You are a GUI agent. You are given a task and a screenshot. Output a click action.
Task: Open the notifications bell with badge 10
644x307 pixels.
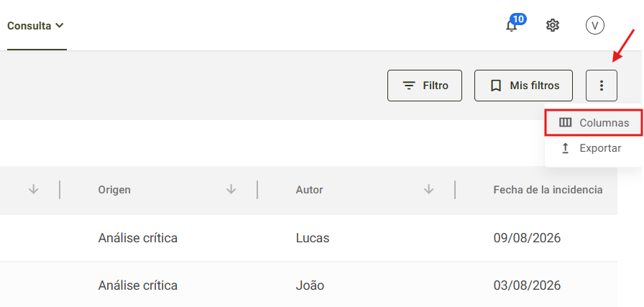tap(512, 25)
